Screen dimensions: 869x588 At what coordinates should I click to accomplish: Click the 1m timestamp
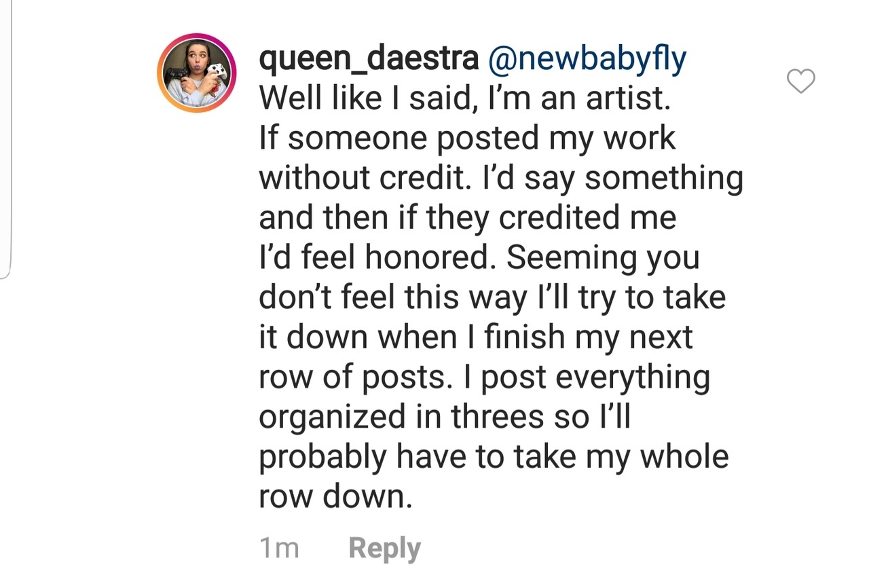coord(279,549)
